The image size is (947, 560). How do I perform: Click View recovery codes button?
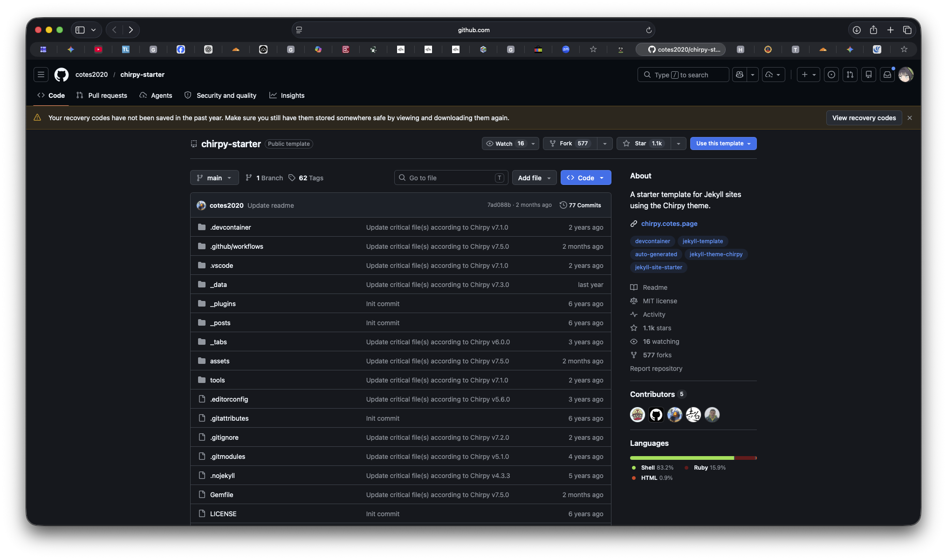pos(864,118)
